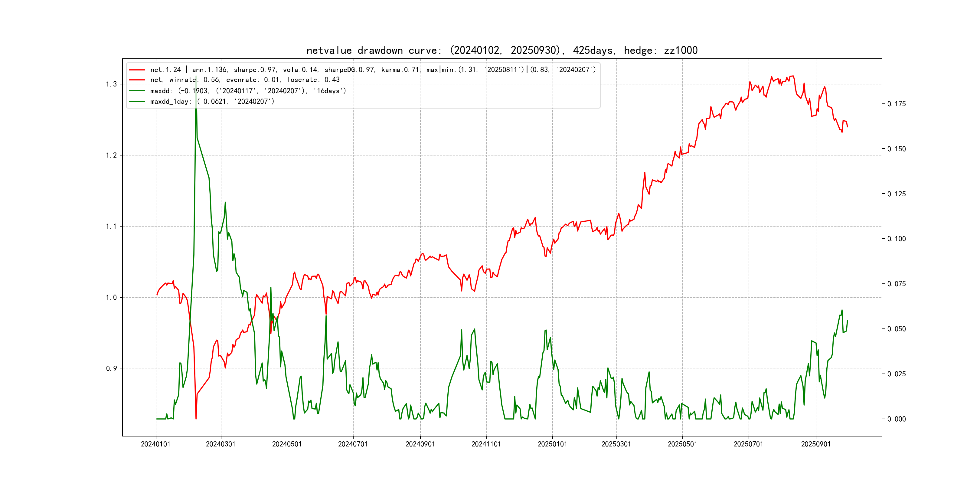Image resolution: width=980 pixels, height=490 pixels.
Task: Click the chart title text
Action: click(x=502, y=50)
